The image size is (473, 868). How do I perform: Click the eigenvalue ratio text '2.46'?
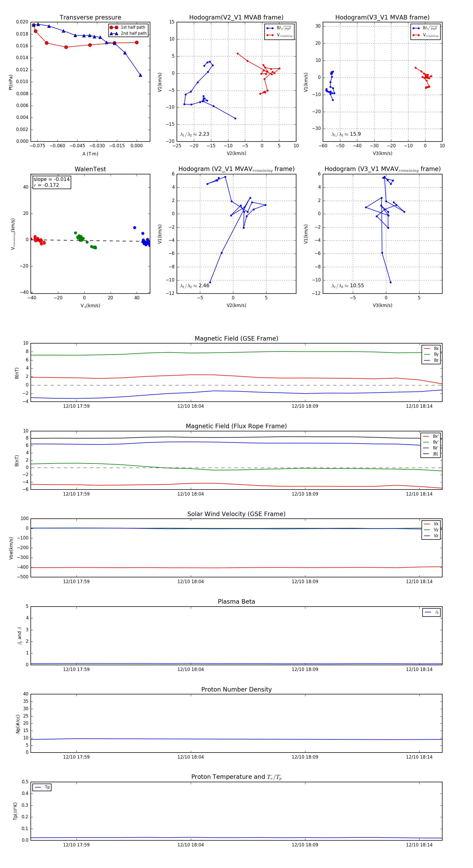click(x=204, y=286)
